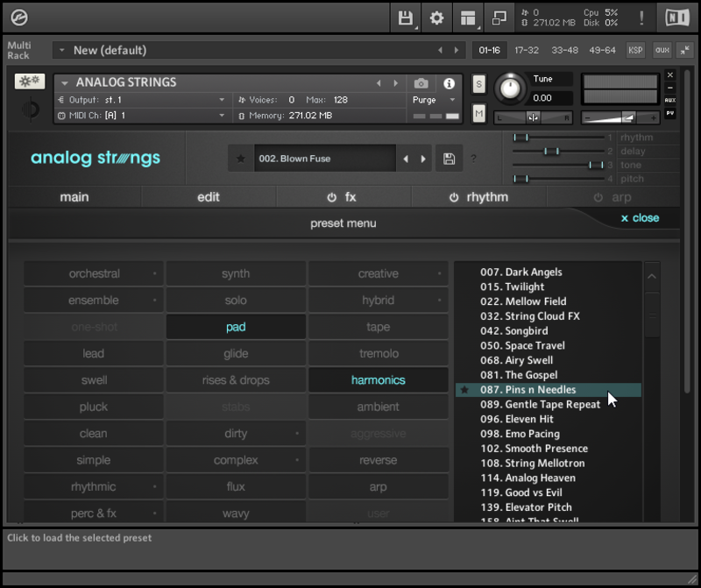Select the tremolo tag button
This screenshot has width=701, height=588.
(379, 354)
